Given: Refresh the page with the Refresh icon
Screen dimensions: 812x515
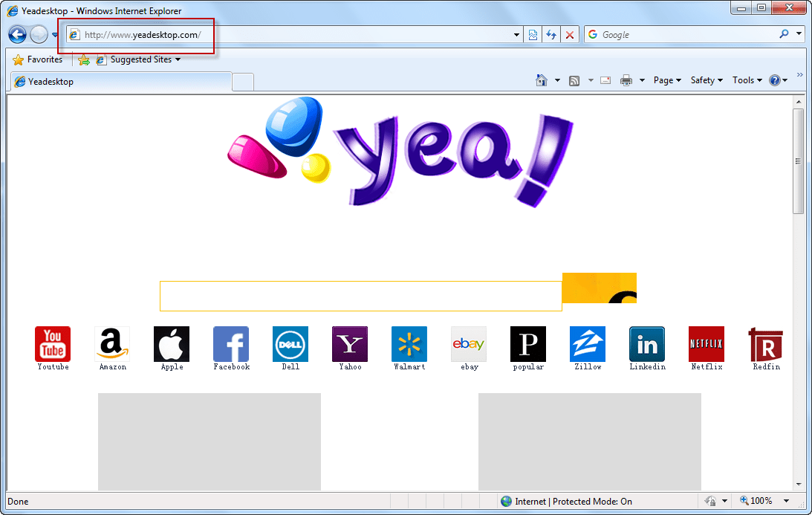Looking at the screenshot, I should click(551, 35).
